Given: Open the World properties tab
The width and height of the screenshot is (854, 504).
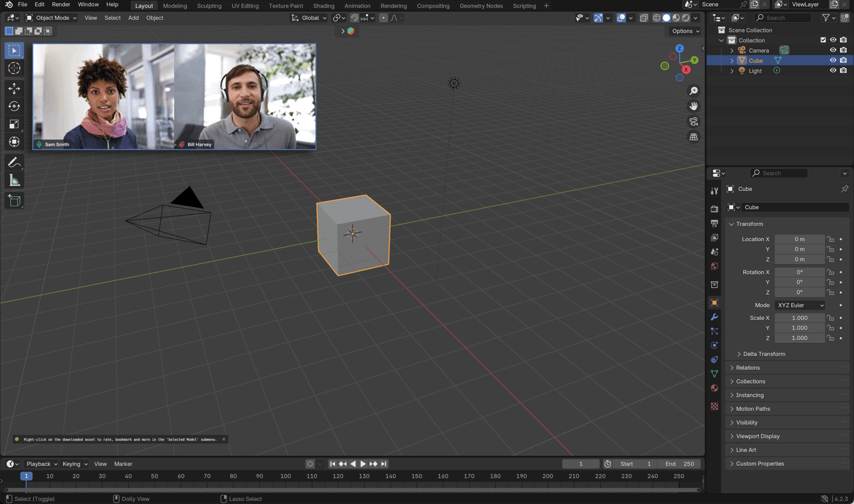Looking at the screenshot, I should [x=714, y=266].
